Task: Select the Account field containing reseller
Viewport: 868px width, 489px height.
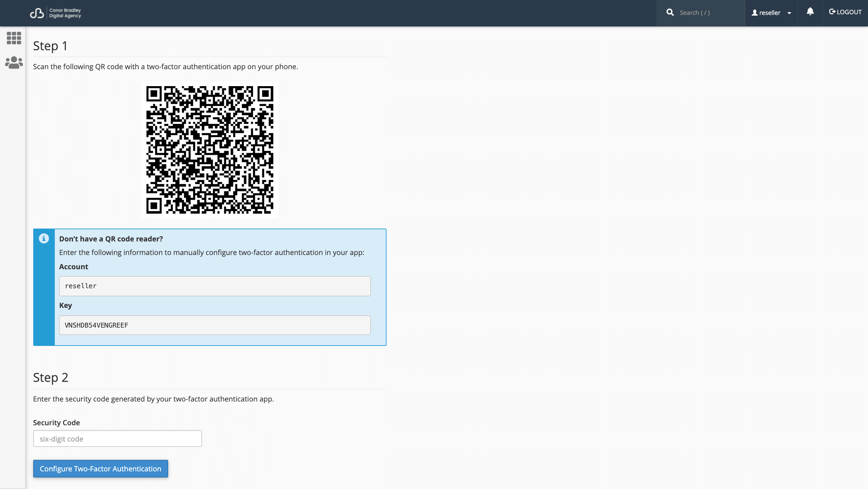Action: (215, 286)
